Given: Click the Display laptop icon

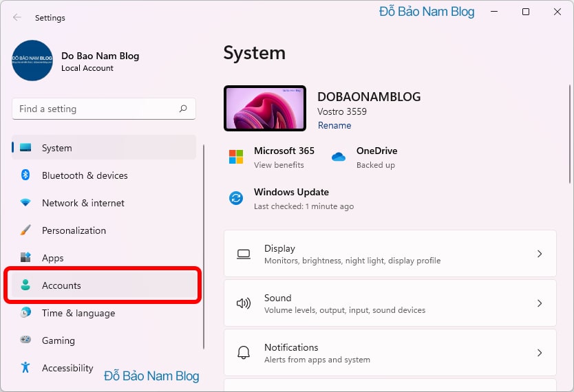Looking at the screenshot, I should point(244,254).
